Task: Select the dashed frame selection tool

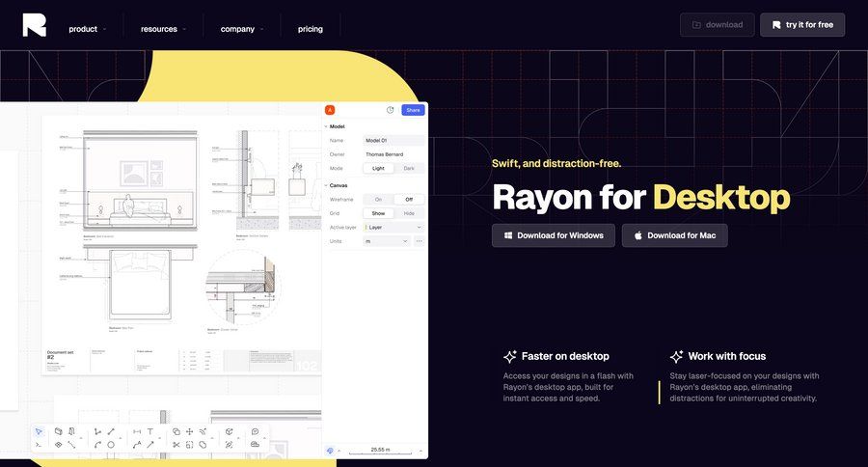Action: click(x=189, y=445)
